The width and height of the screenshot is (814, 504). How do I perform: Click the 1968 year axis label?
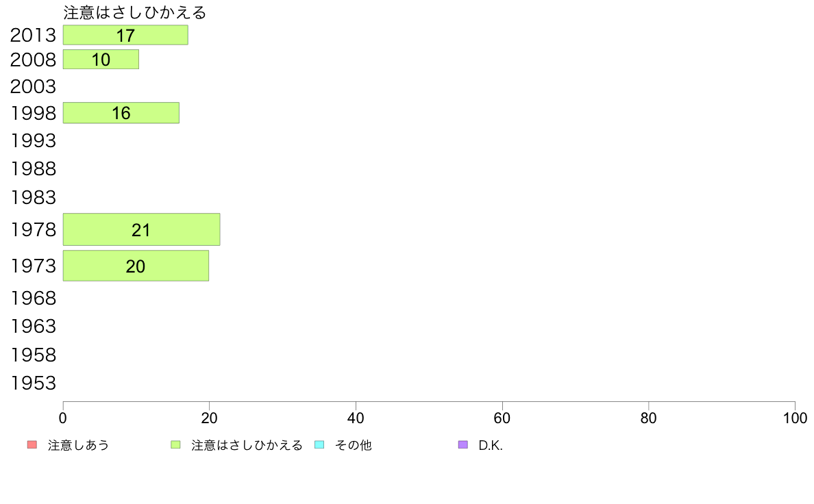(x=33, y=299)
